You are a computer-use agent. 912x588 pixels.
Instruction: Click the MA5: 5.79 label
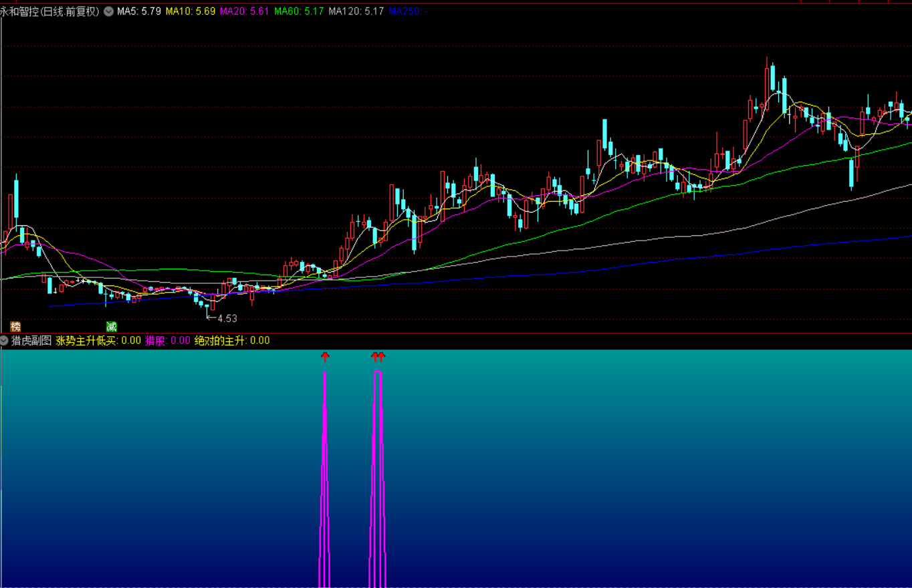(138, 11)
